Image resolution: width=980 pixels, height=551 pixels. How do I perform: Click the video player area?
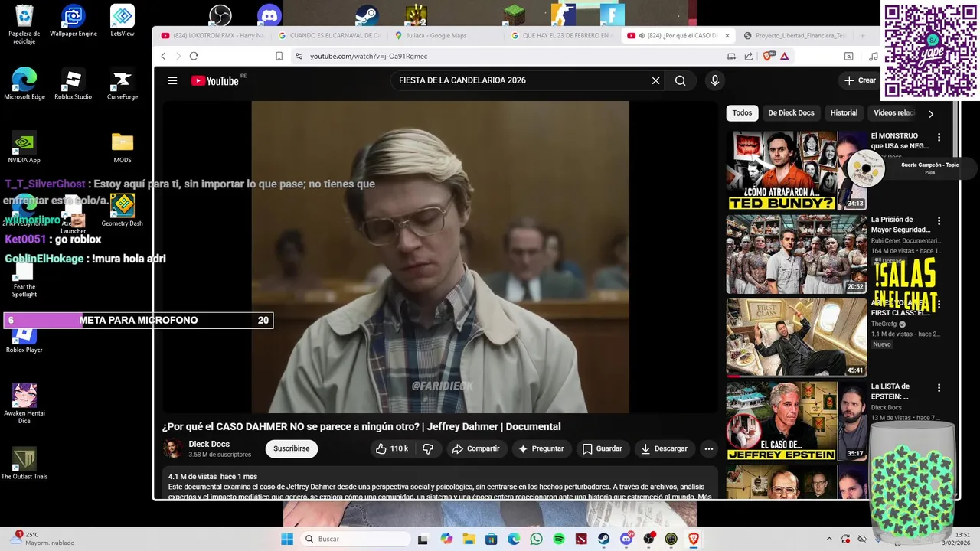pos(440,257)
